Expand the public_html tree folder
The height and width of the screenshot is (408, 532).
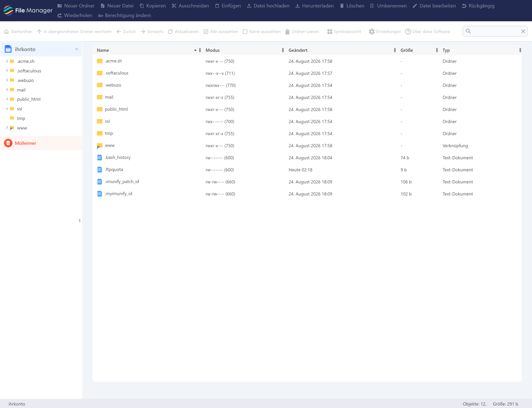point(7,99)
